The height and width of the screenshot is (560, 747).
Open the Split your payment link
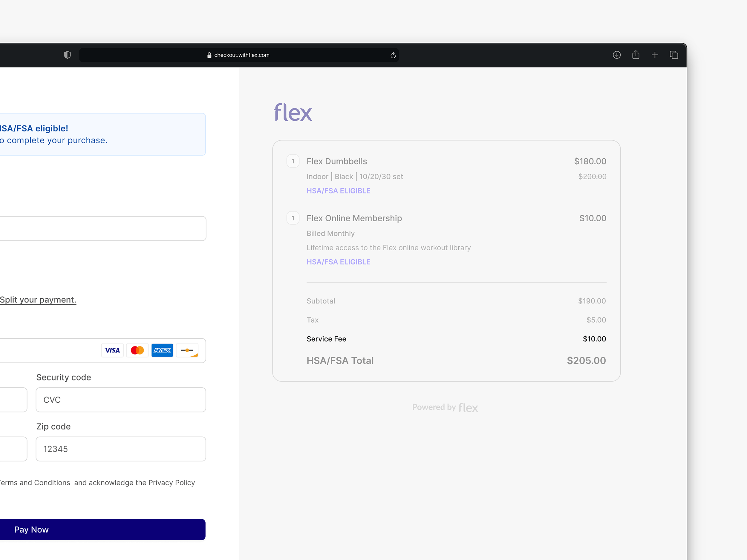38,300
